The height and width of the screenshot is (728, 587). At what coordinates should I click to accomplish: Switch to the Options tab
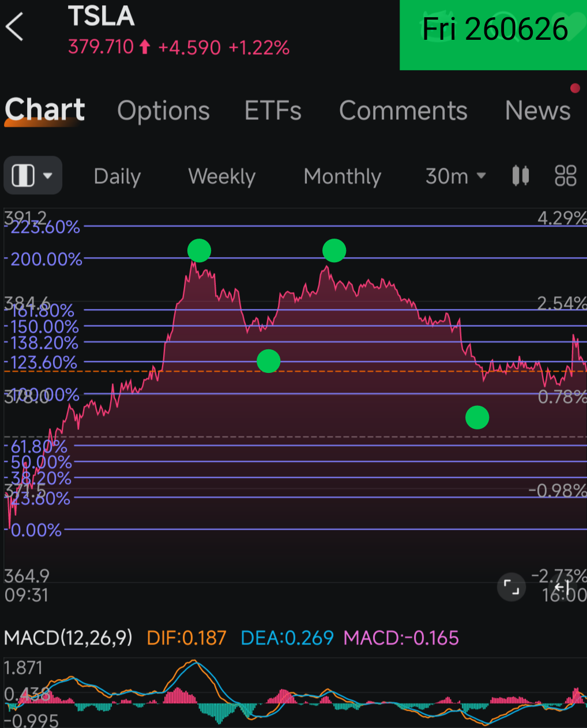163,111
